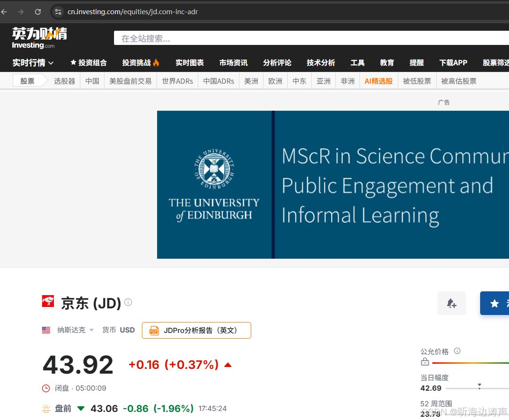Image resolution: width=509 pixels, height=420 pixels.
Task: Click the JD.com red logo icon
Action: click(x=48, y=301)
